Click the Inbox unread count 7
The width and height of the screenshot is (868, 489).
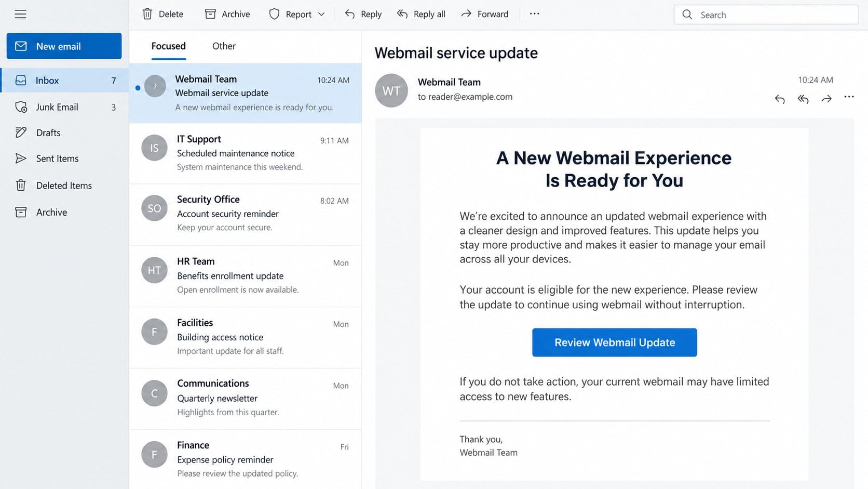click(114, 81)
